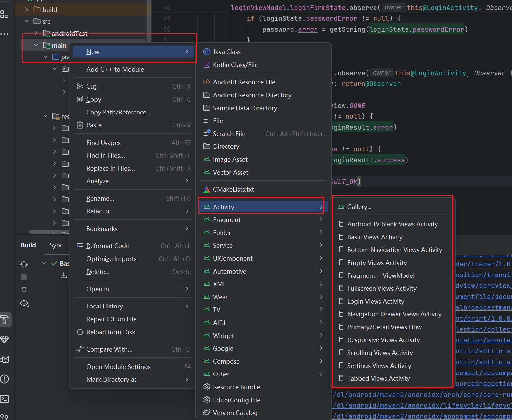Image resolution: width=512 pixels, height=420 pixels.
Task: Select Android Resource Directory
Action: (x=263, y=95)
